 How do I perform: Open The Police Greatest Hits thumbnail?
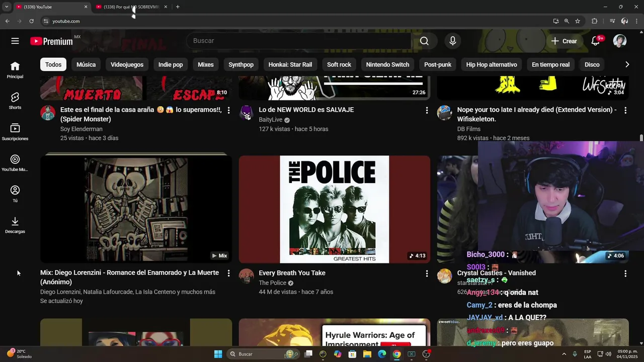tap(334, 209)
